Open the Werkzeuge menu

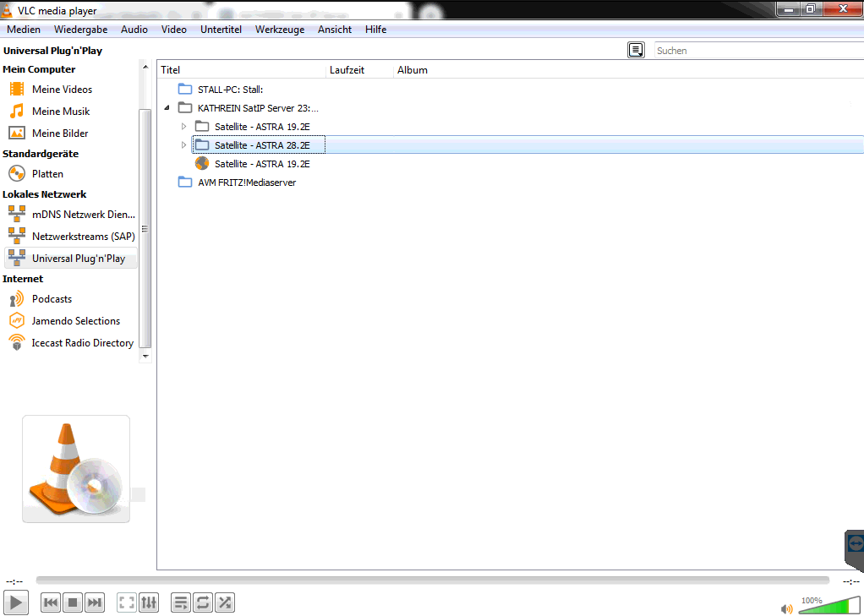pos(280,30)
